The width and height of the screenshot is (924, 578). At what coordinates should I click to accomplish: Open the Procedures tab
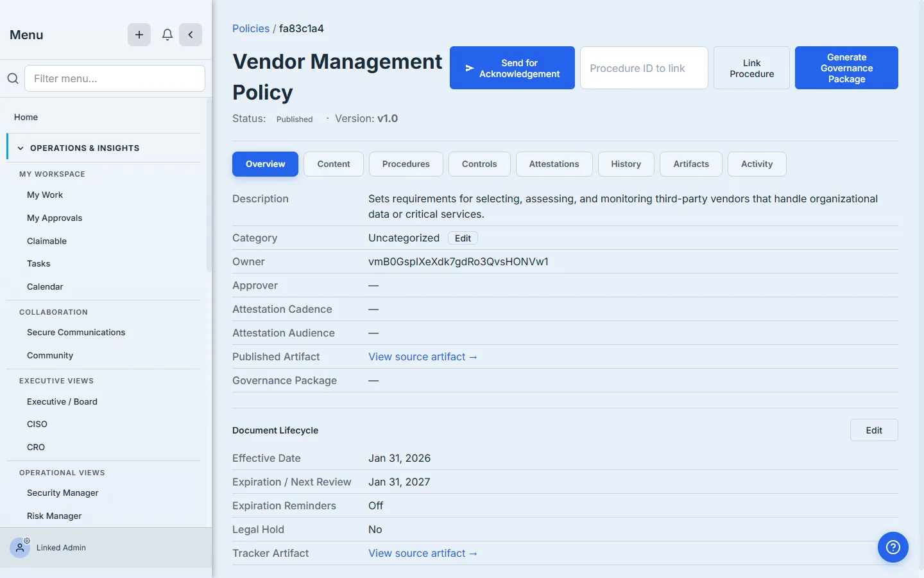tap(406, 164)
